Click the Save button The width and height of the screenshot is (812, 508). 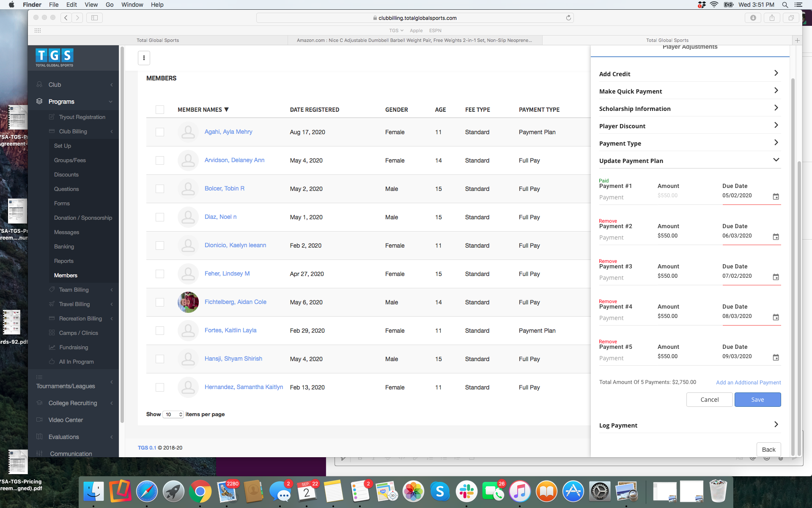coord(757,400)
